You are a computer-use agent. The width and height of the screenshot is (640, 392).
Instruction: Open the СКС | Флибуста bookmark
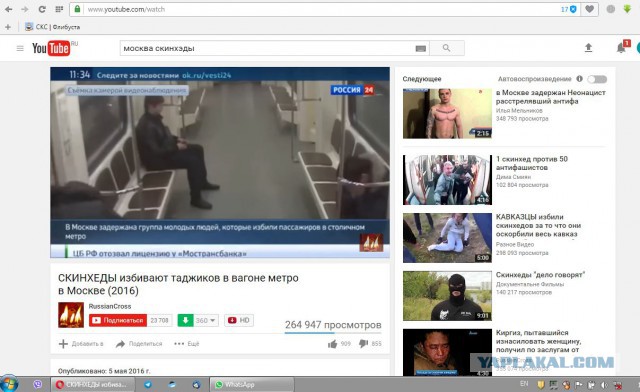[53, 27]
